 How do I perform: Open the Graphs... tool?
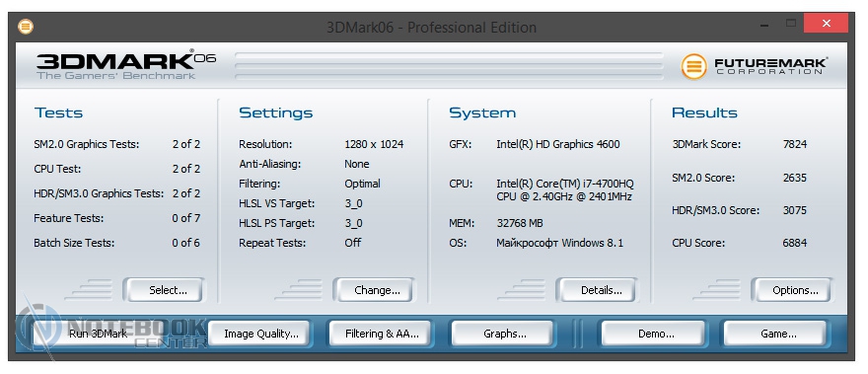point(502,334)
